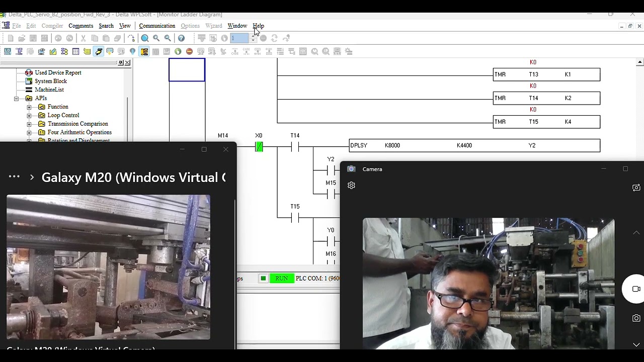Click the Save diskette toolbar icon
Screen dimensions: 644x362
tap(33, 38)
